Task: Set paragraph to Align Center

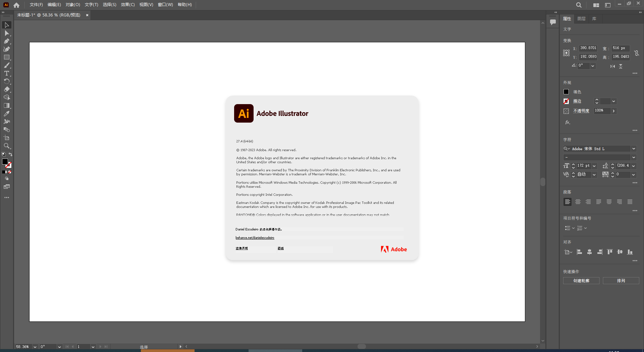Action: pos(578,202)
